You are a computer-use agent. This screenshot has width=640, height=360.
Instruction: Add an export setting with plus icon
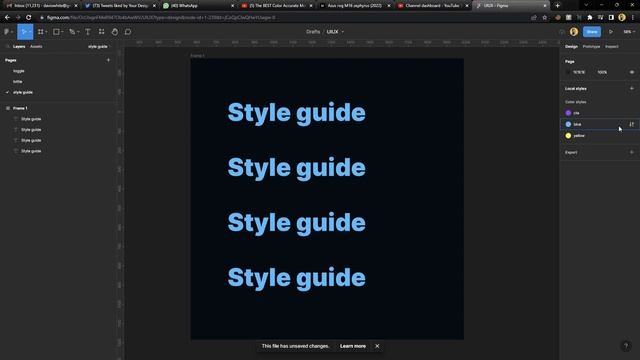coord(631,152)
